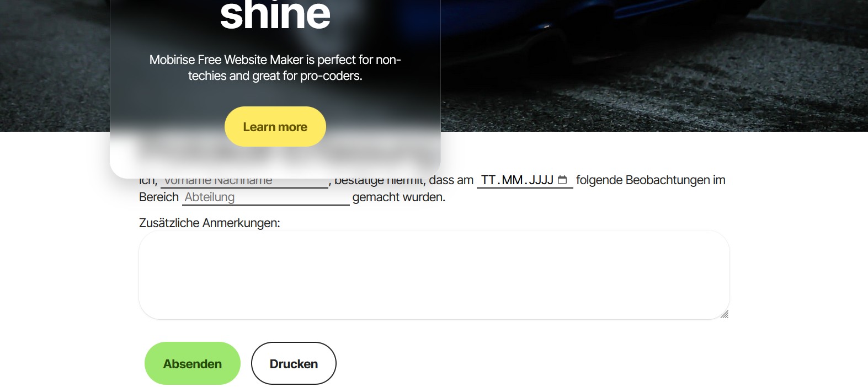Click the Drucken print button

pyautogui.click(x=294, y=363)
